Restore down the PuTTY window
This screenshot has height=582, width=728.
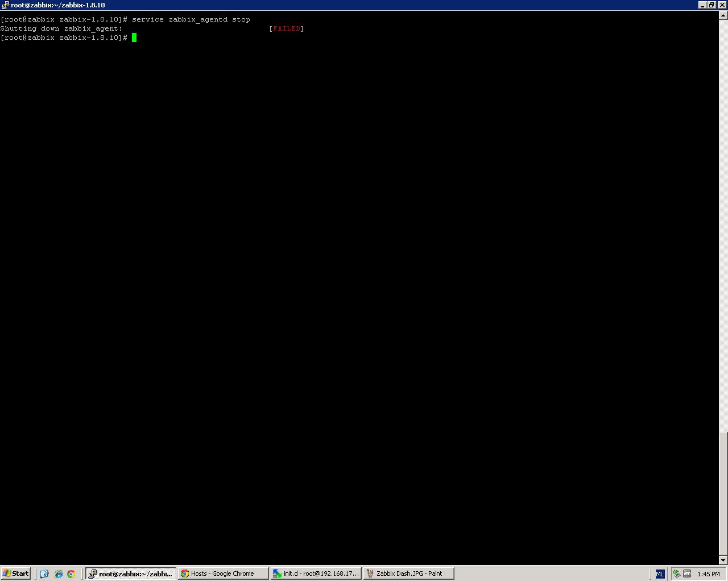[x=712, y=5]
